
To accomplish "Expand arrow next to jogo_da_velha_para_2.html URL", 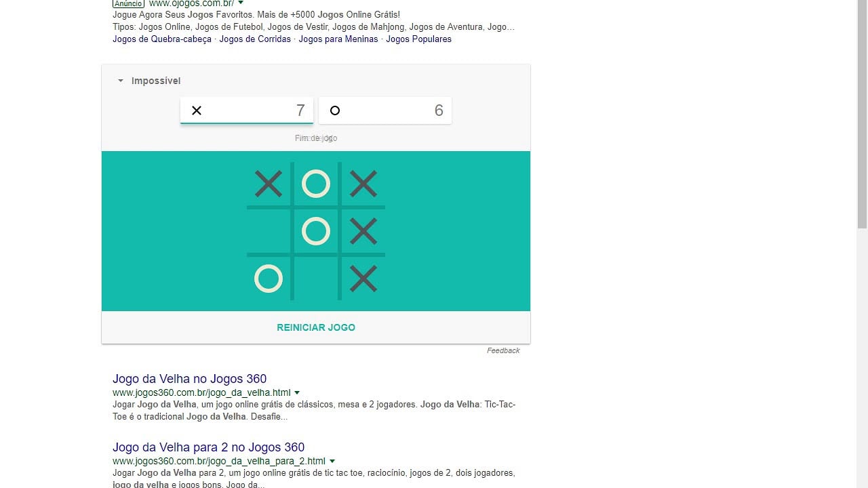I will 332,462.
